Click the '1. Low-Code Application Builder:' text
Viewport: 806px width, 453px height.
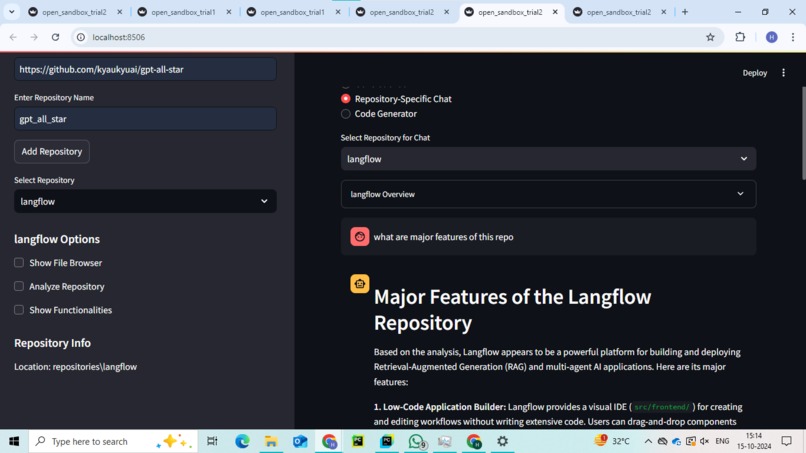tap(440, 407)
